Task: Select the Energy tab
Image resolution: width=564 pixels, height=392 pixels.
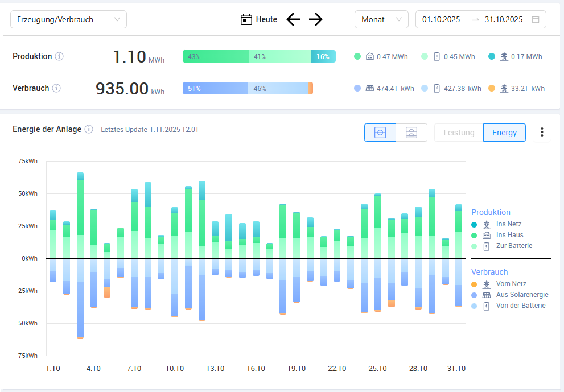Action: coord(504,133)
